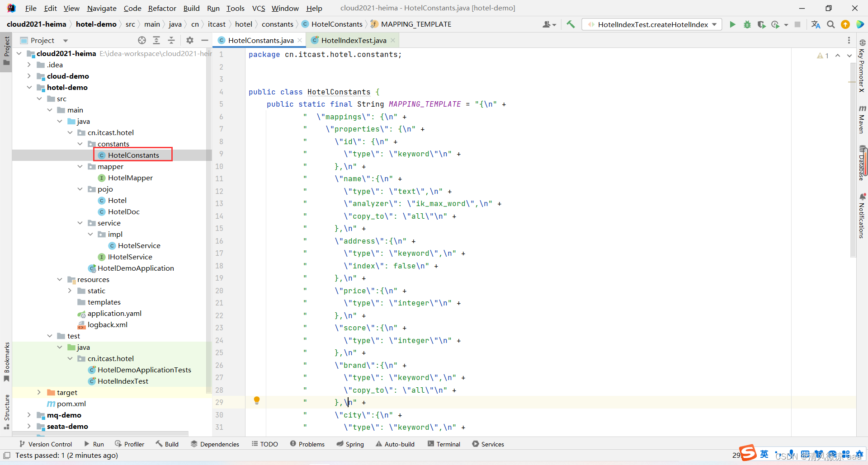868x465 pixels.
Task: Open Project panel settings gear
Action: [x=190, y=40]
